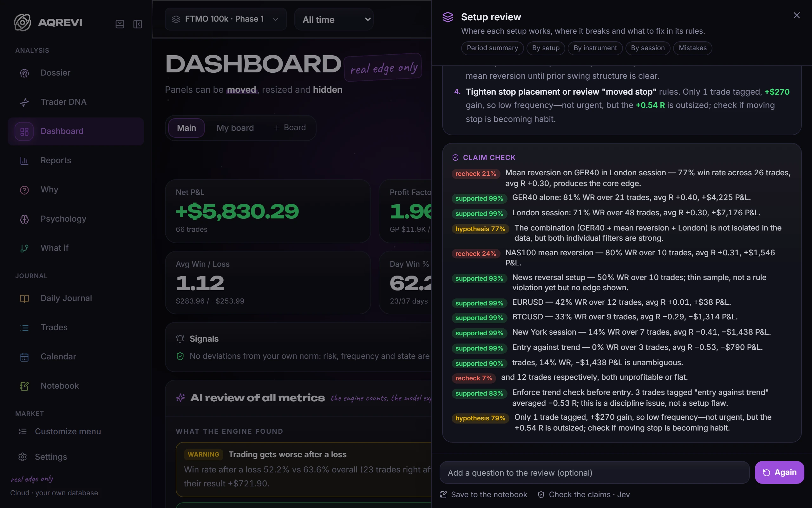Screen dimensions: 812x508
Task: Select the Dashboard menu item
Action: point(76,131)
